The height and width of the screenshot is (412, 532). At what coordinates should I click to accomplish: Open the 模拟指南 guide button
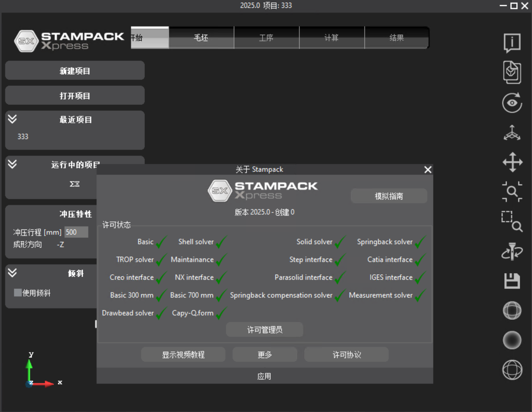389,196
